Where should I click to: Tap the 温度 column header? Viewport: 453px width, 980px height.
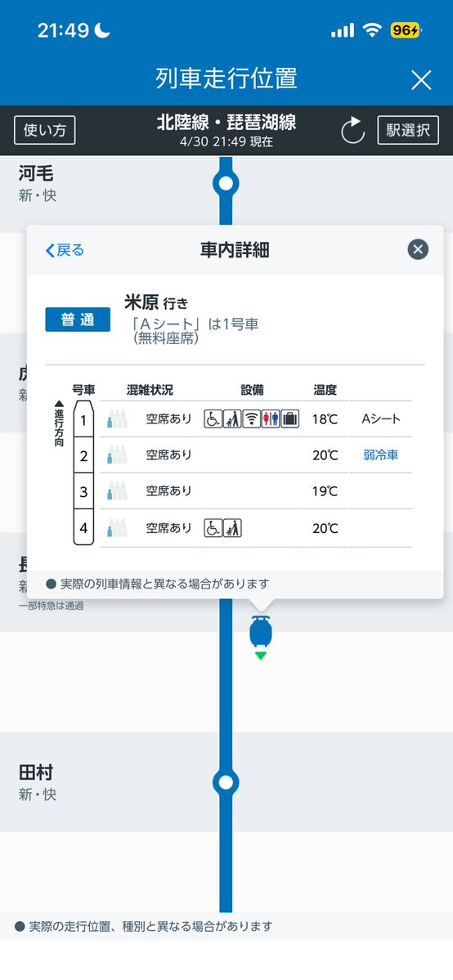click(x=325, y=390)
